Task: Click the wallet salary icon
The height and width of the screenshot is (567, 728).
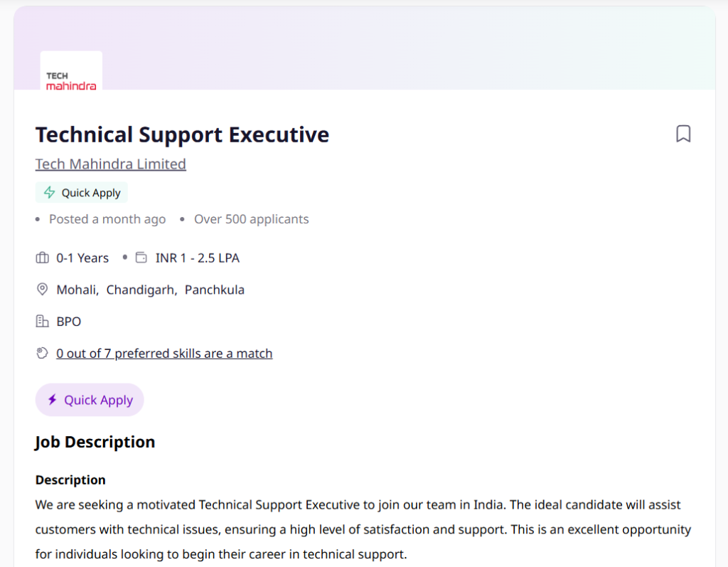Action: tap(141, 258)
